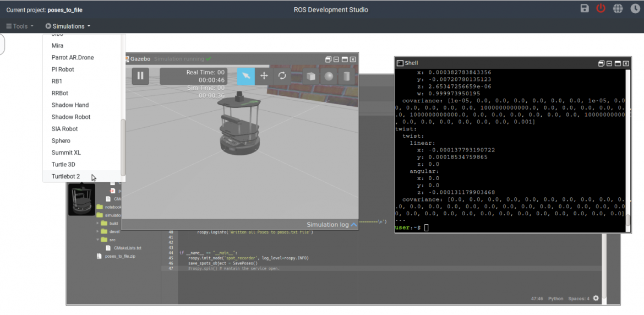Insert a sphere shape in Gazebo
The image size is (644, 315).
point(329,77)
